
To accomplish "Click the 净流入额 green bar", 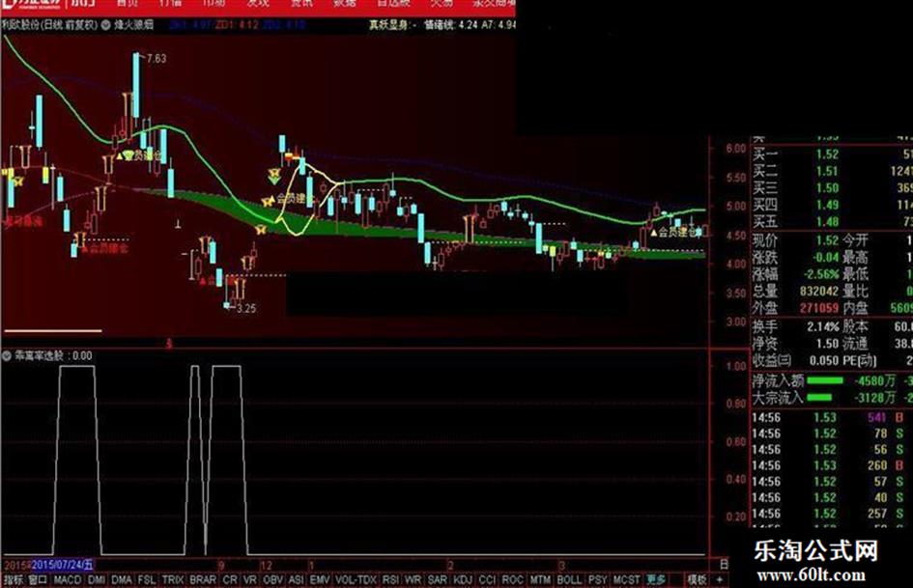I will (x=824, y=380).
